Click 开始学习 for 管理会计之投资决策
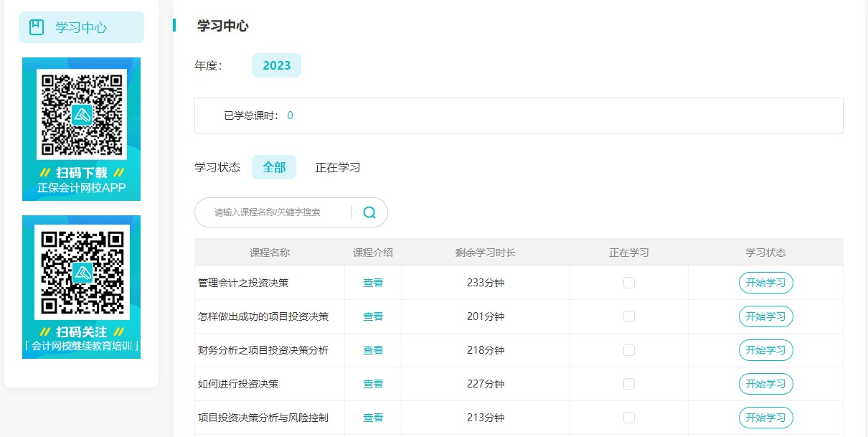The image size is (868, 437). tap(765, 283)
